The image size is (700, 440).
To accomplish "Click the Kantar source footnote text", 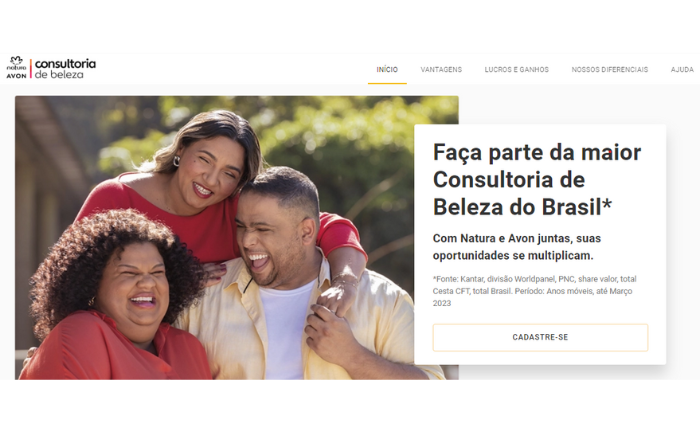I will (534, 291).
